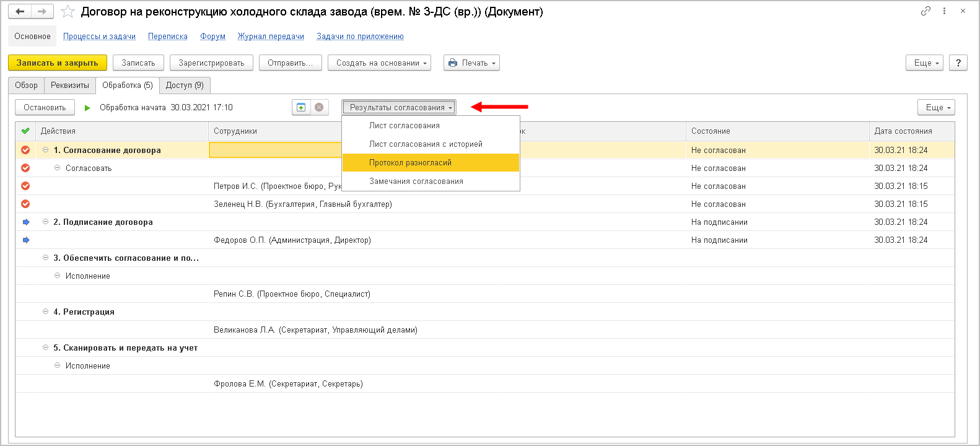Click status icon in Согласовать row
Screen dimensions: 980x446
[25, 168]
